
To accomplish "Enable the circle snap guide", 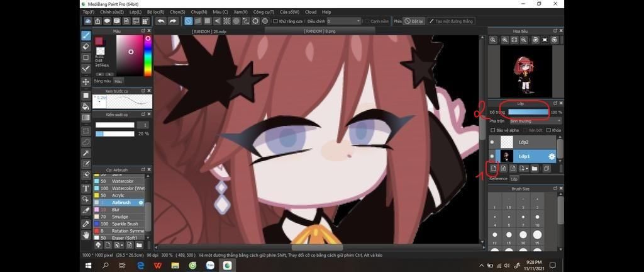I will pos(236,21).
